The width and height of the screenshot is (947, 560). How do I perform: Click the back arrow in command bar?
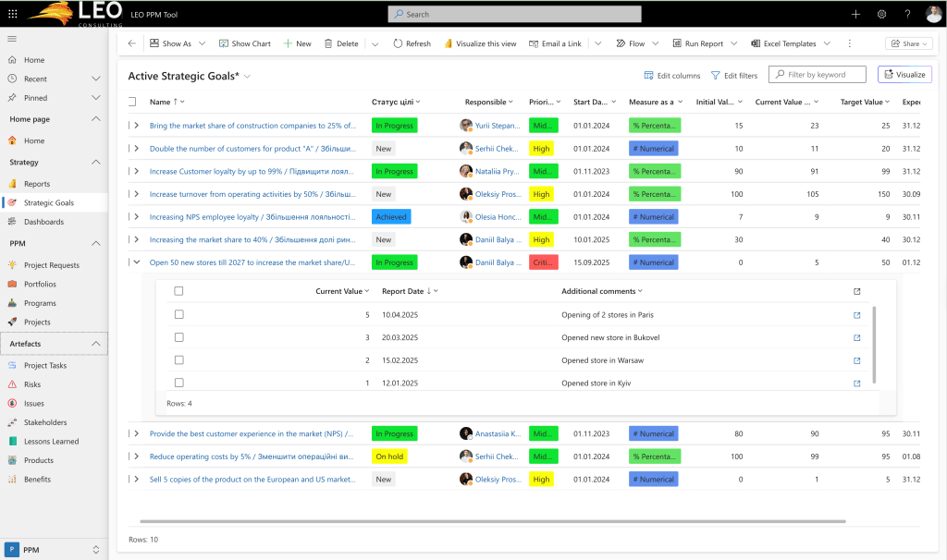coord(131,43)
